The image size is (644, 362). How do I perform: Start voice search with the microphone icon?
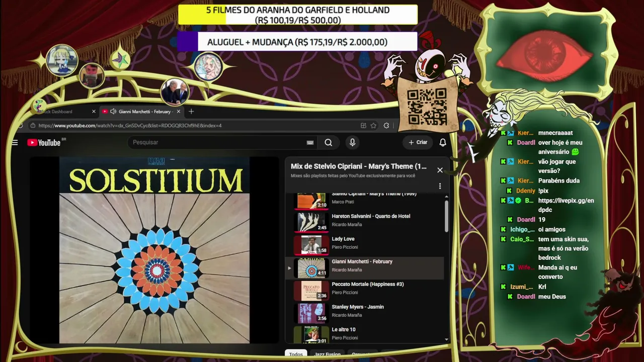(x=352, y=143)
